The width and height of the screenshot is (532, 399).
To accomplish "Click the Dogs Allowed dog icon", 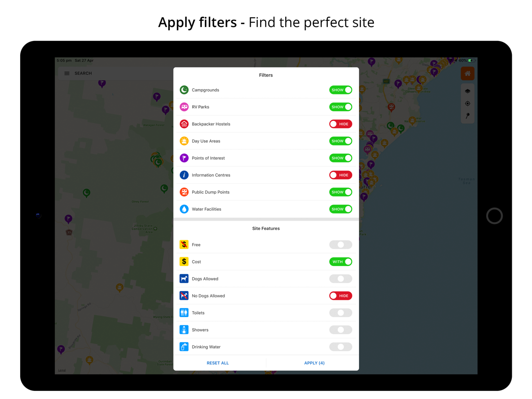I will [184, 279].
